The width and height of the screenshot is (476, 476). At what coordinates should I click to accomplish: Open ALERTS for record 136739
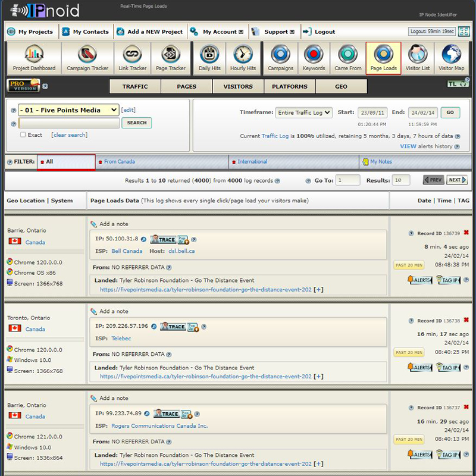[x=419, y=280]
